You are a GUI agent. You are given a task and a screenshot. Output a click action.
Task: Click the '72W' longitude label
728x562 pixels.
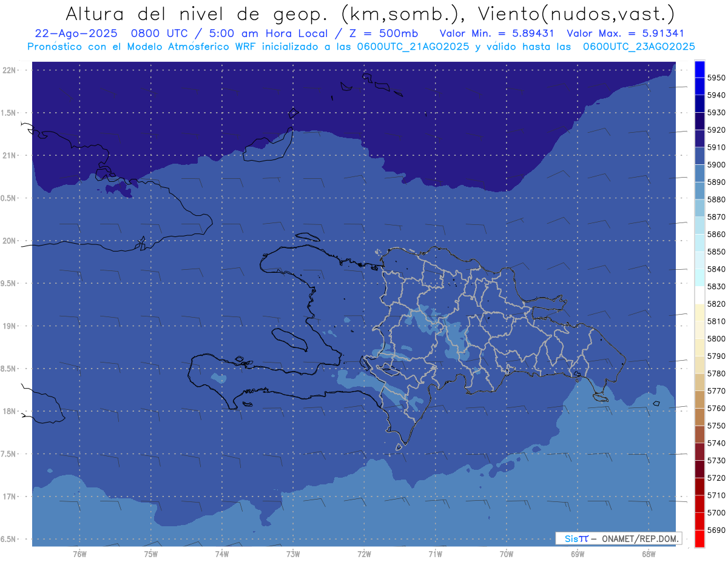pos(364,554)
